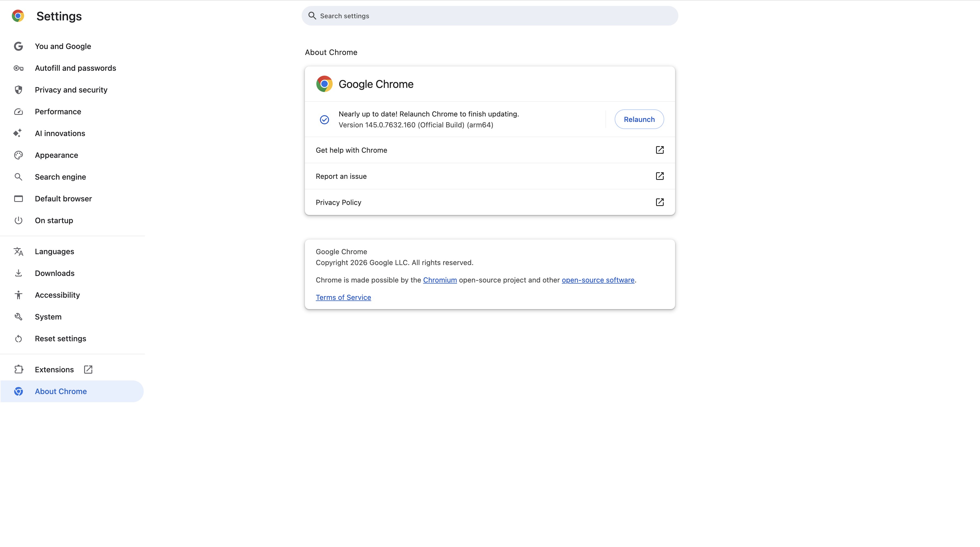Open Report an issue in a new tab
The image size is (980, 547).
[341, 176]
